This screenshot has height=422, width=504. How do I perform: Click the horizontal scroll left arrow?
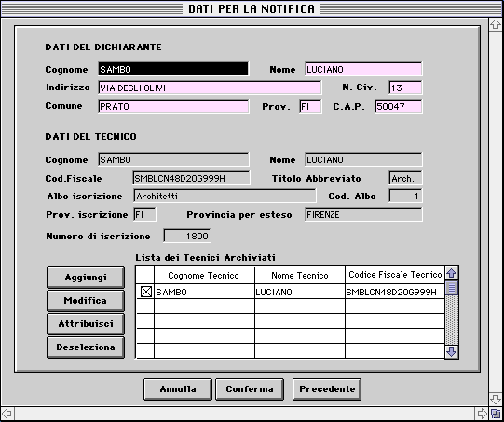7,414
